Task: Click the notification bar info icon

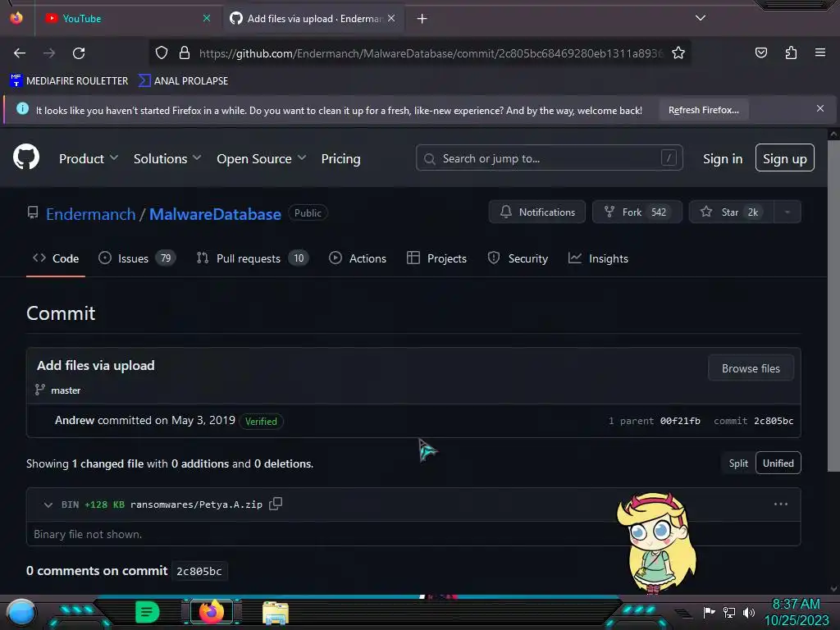Action: tap(22, 109)
